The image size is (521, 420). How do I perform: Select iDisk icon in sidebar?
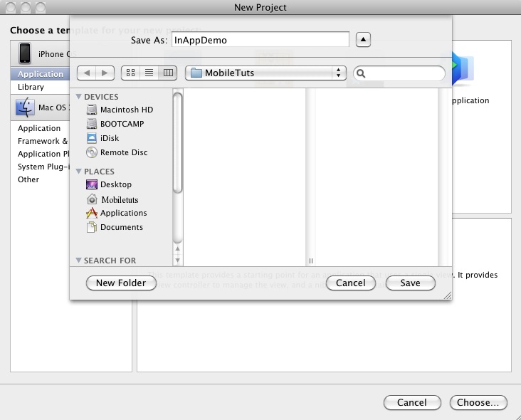[x=91, y=138]
